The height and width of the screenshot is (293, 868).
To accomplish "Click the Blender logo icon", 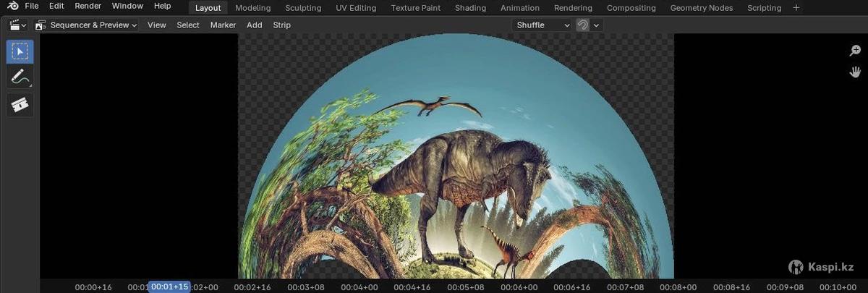I will [12, 7].
